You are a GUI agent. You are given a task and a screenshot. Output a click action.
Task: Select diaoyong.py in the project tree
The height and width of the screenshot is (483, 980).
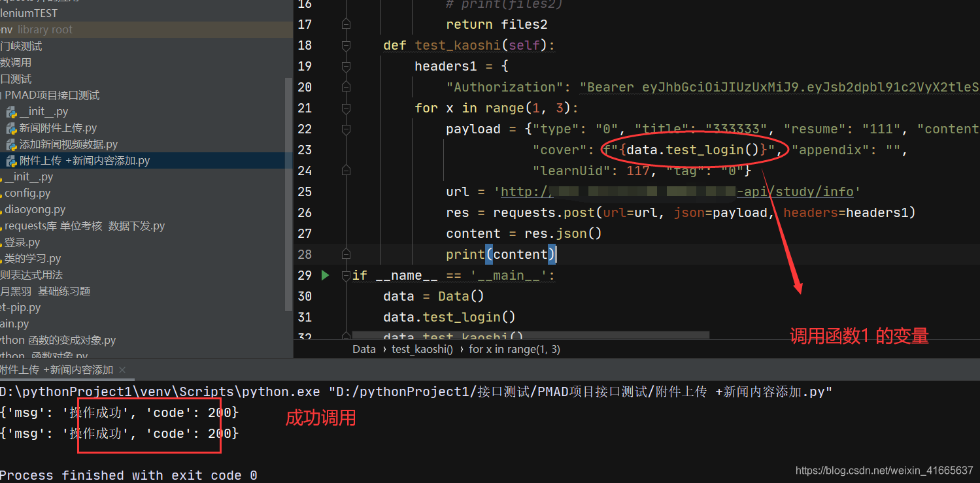pyautogui.click(x=35, y=210)
